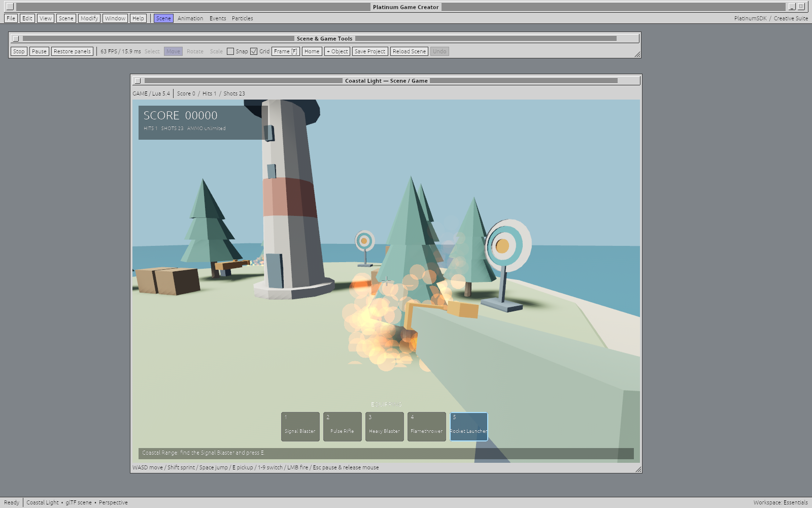Screen dimensions: 812x508
Task: Click the Coastal Light window menu box
Action: (138, 81)
